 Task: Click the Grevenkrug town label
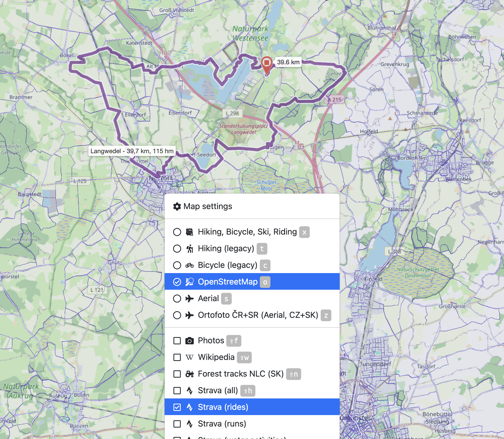tap(395, 64)
